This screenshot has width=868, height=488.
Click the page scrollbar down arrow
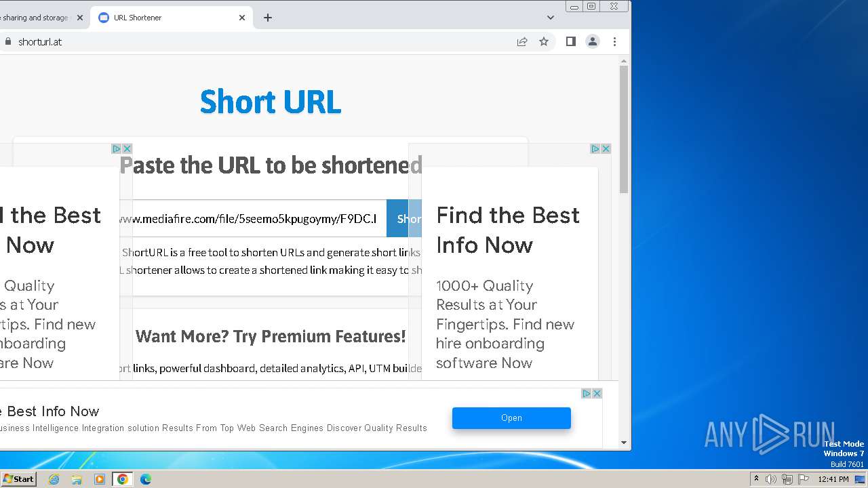pyautogui.click(x=624, y=443)
